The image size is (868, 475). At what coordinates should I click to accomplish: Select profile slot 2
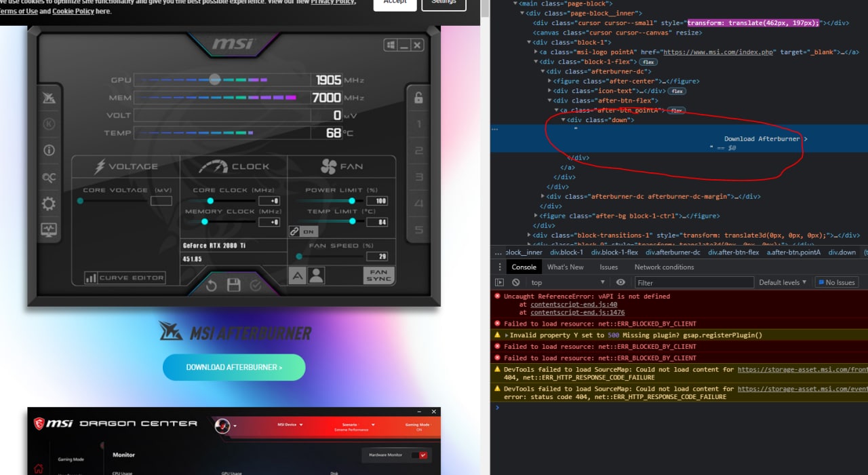[418, 151]
